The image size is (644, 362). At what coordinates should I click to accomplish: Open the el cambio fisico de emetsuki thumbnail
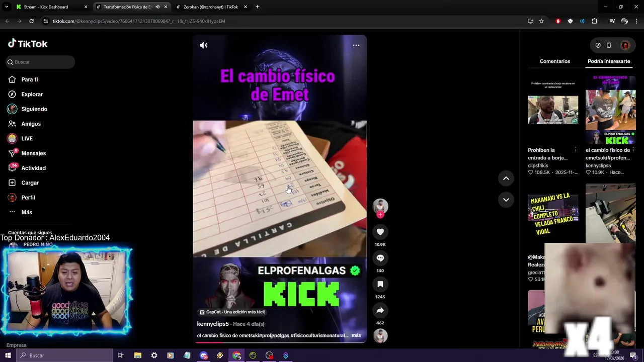(611, 110)
